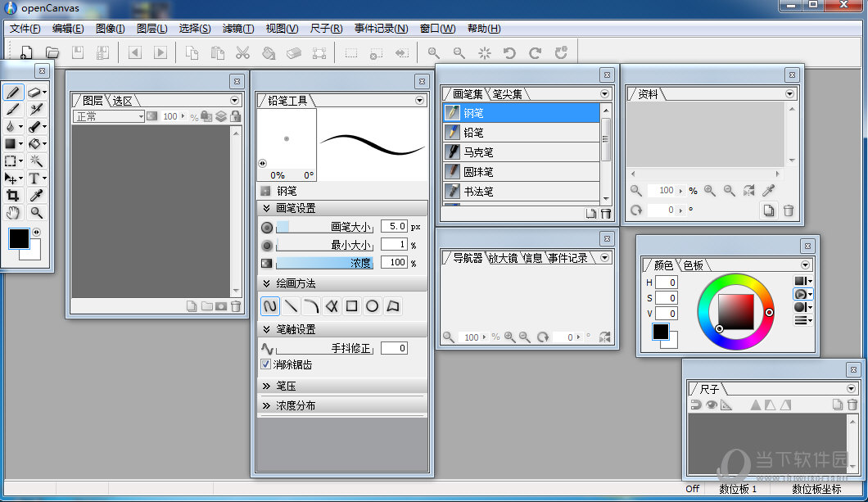
Task: Click eyedropper icon in Reference panel
Action: pos(768,190)
